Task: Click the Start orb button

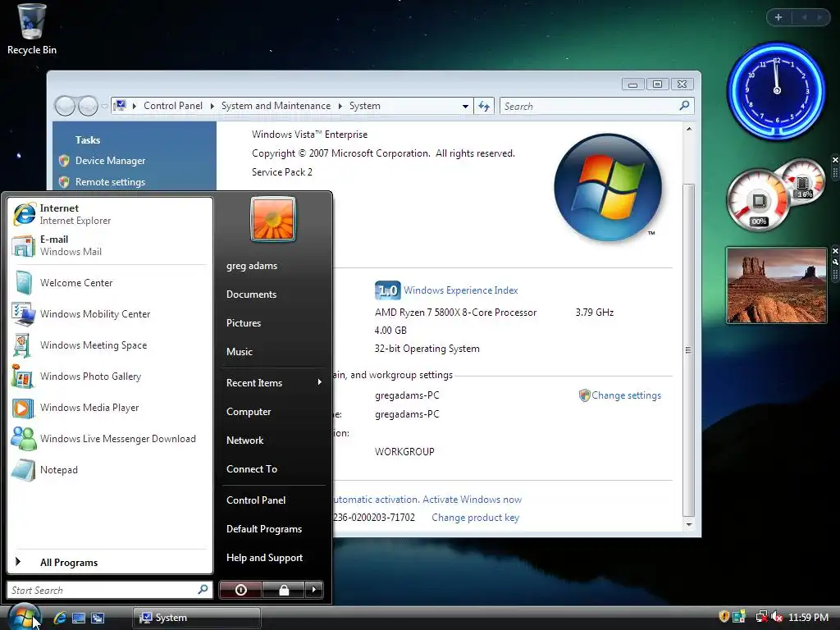Action: (24, 617)
